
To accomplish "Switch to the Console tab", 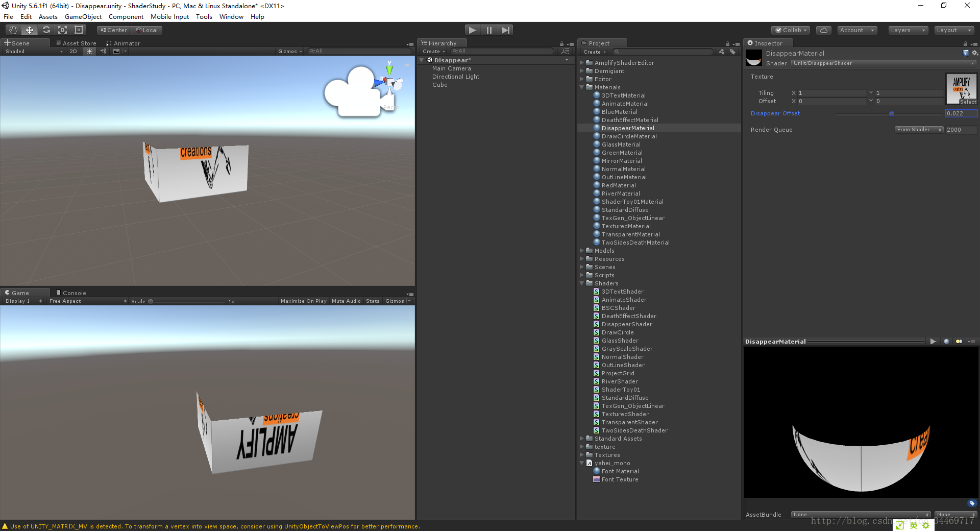I will click(x=71, y=293).
